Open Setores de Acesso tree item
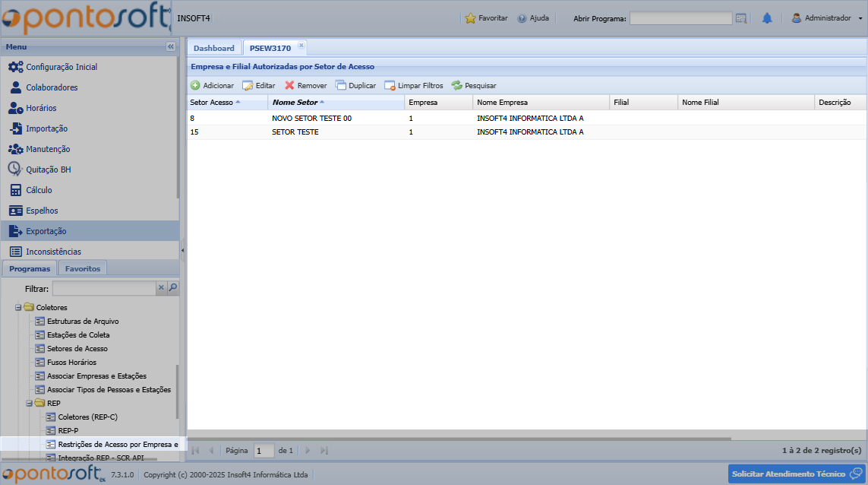The width and height of the screenshot is (868, 485). pos(77,349)
